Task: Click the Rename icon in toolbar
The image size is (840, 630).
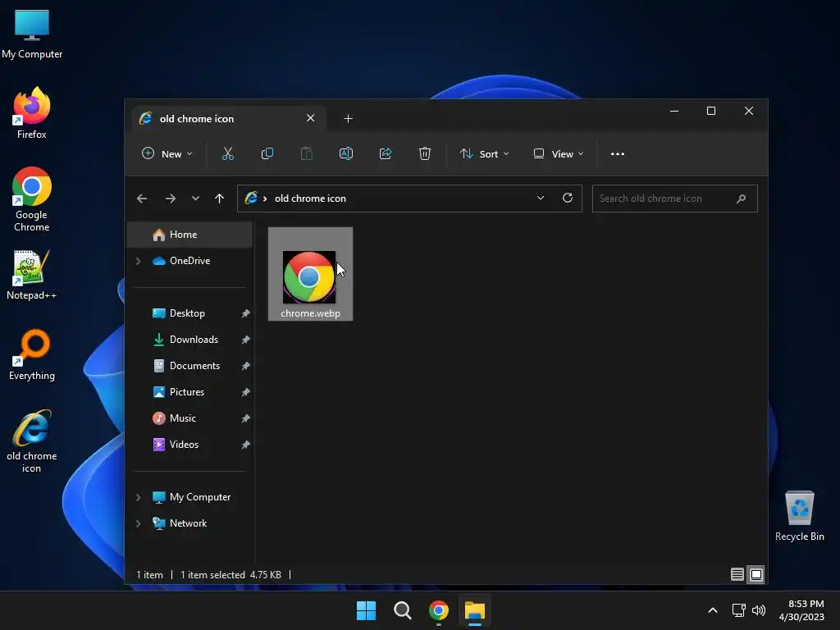Action: pyautogui.click(x=346, y=153)
